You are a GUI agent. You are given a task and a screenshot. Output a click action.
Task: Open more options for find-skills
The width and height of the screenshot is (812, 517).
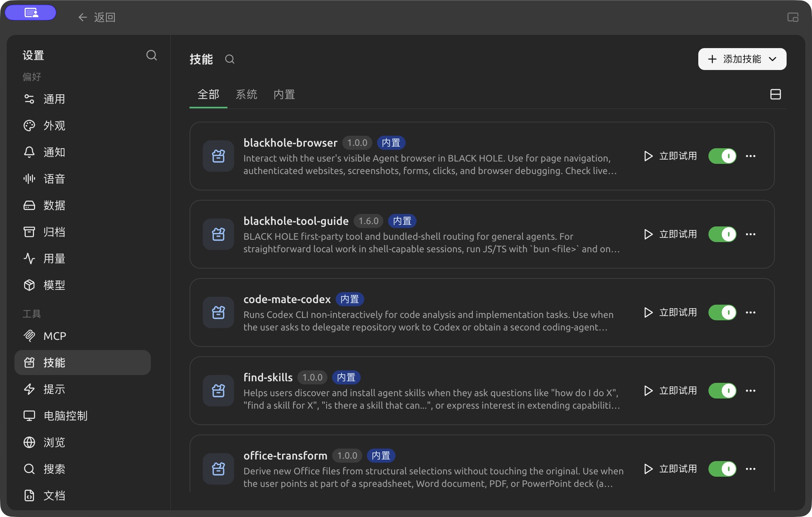[751, 391]
